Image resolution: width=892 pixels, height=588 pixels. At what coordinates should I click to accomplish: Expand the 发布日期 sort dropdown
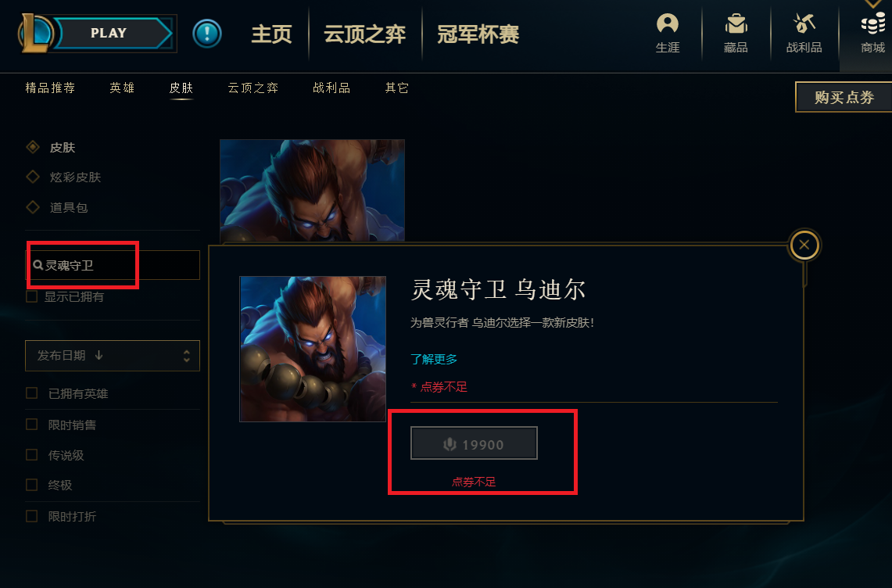coord(113,356)
